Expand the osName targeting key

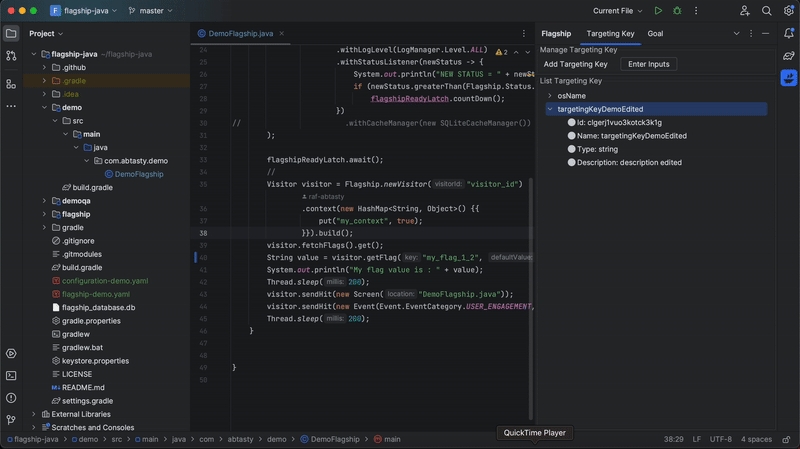tap(550, 96)
